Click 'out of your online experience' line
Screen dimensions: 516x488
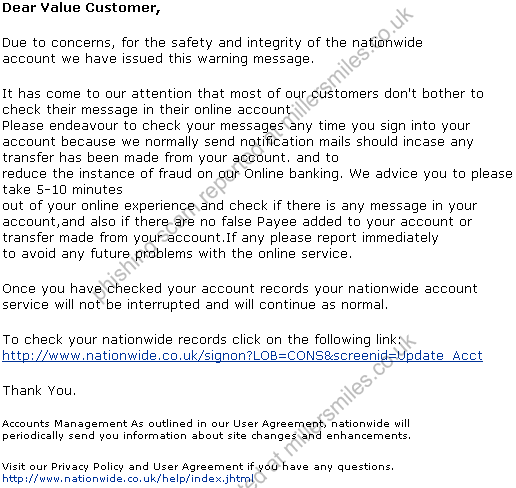point(240,206)
